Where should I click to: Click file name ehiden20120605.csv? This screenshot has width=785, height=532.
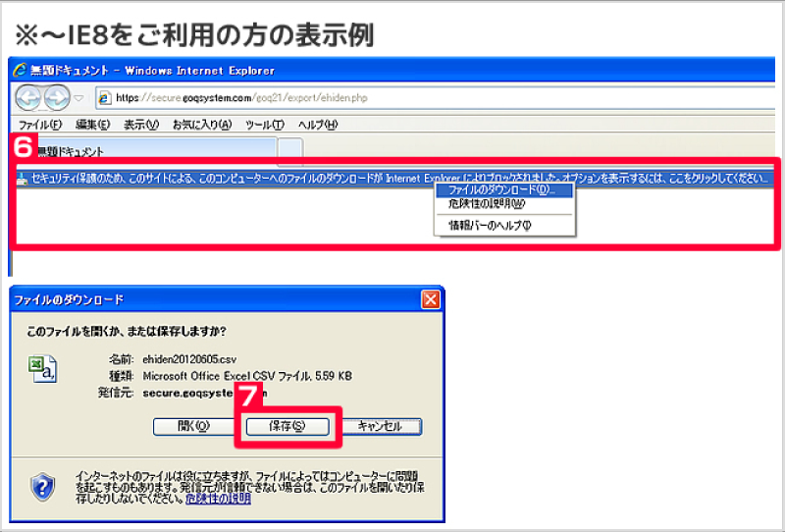(x=189, y=359)
